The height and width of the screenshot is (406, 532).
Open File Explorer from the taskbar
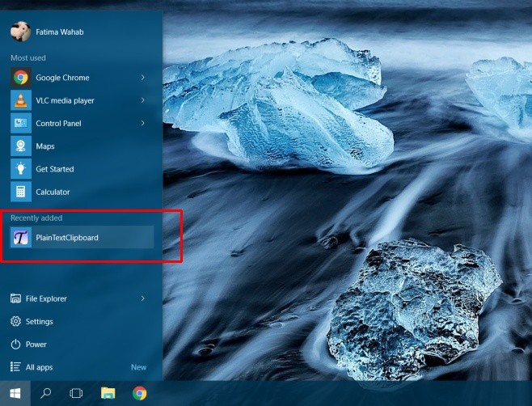click(108, 393)
